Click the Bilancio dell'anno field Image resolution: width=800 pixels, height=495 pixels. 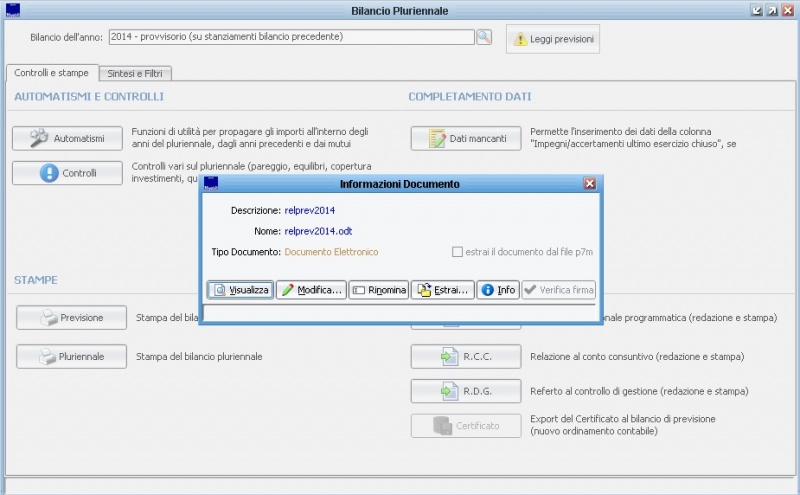pyautogui.click(x=292, y=37)
